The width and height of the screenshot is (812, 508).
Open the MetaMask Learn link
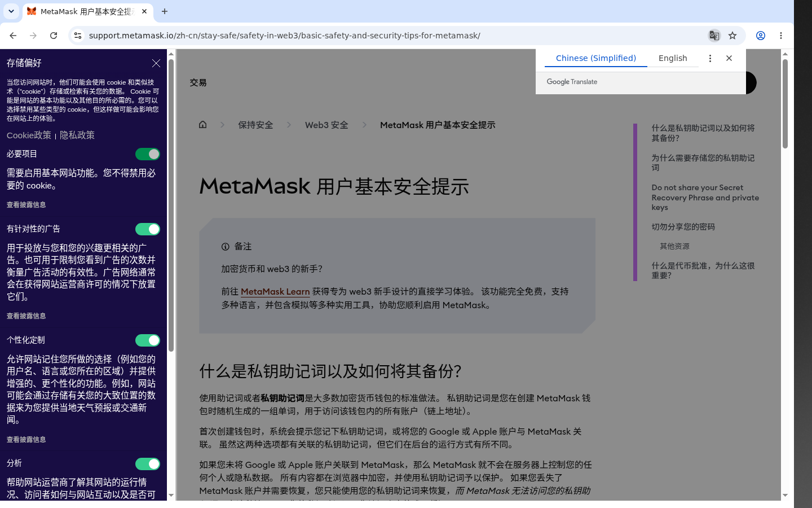coord(275,292)
